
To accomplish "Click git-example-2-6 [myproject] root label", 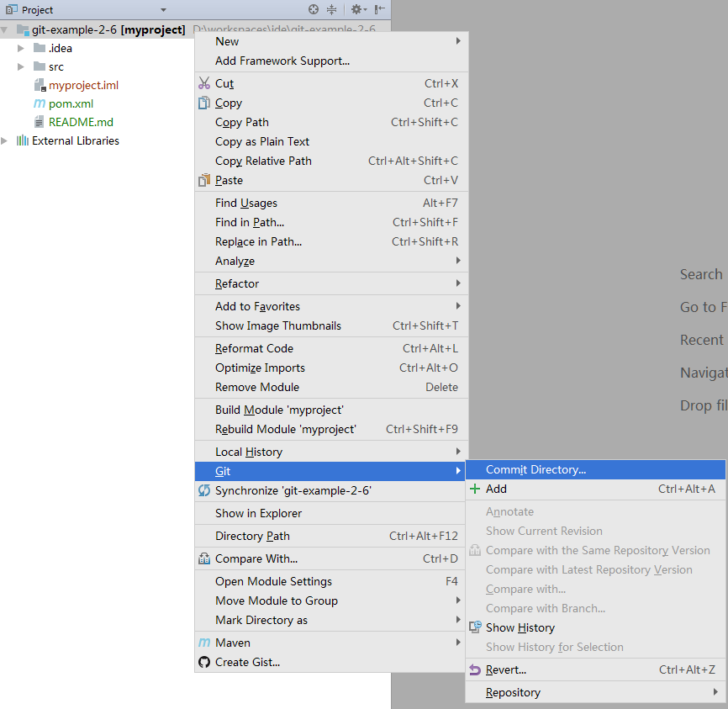I will coord(108,30).
